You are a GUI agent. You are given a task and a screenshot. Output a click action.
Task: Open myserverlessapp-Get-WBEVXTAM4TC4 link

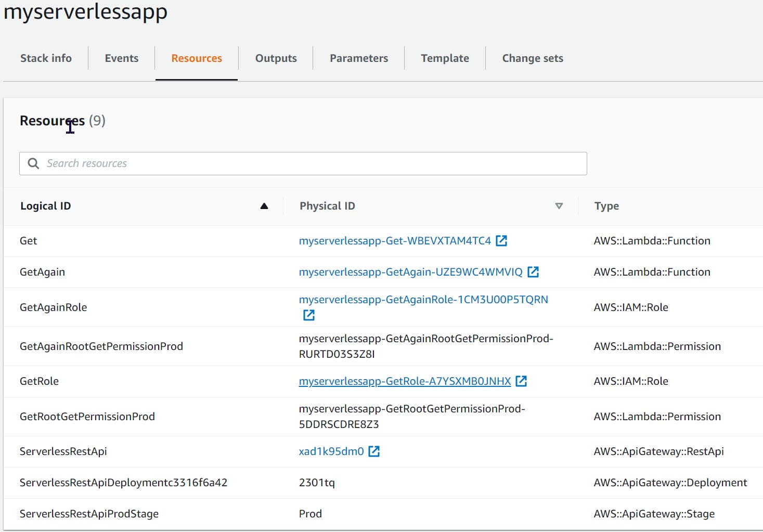(395, 241)
